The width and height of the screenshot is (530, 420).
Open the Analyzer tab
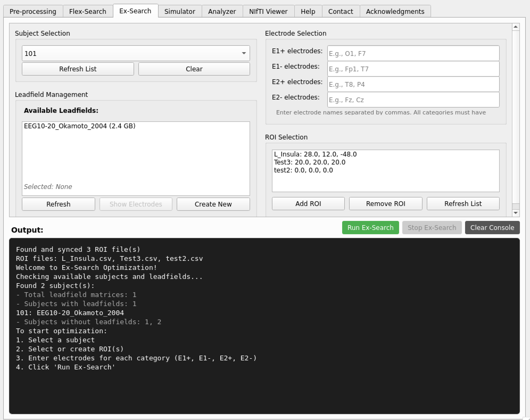point(222,11)
